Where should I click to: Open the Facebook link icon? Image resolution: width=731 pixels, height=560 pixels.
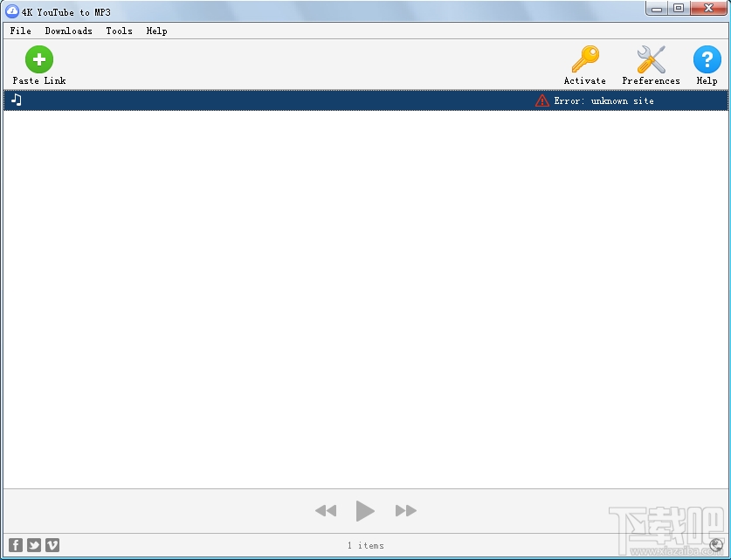point(16,544)
